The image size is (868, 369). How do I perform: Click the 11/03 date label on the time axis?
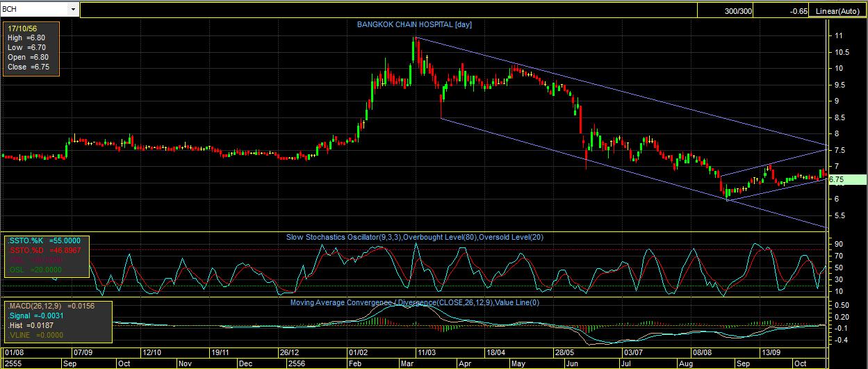427,354
